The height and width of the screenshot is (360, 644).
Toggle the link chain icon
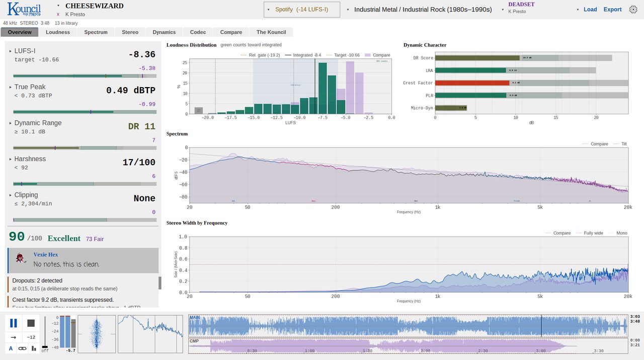(23, 348)
